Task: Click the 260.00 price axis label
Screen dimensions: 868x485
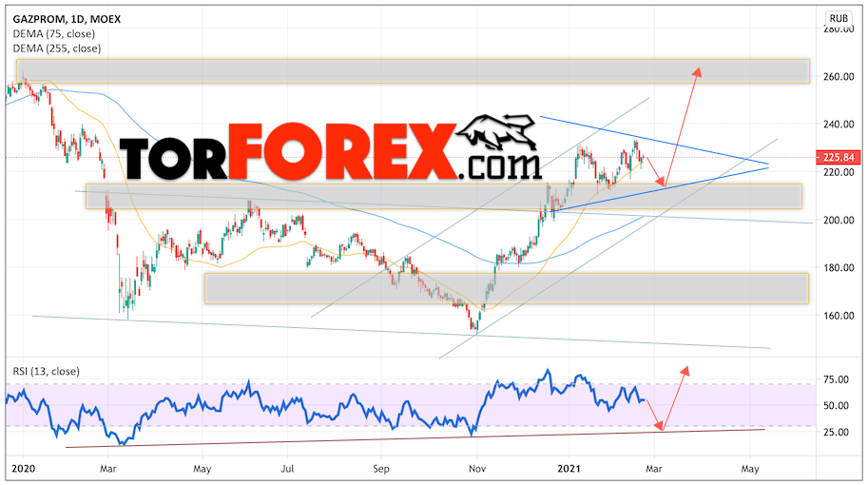Action: click(x=839, y=76)
